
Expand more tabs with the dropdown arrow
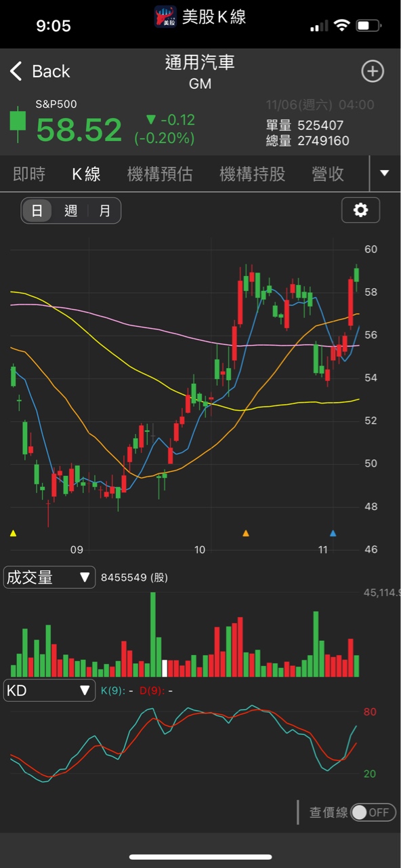[x=385, y=174]
